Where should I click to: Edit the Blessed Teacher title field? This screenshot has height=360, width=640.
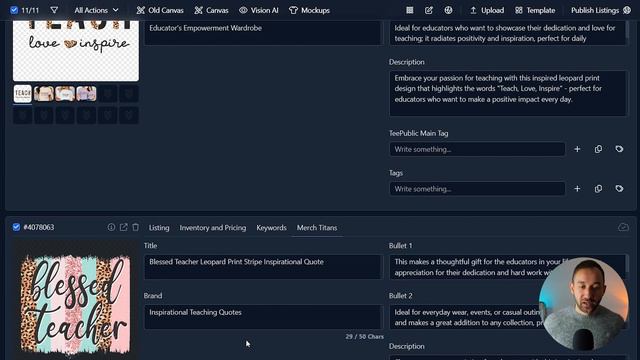[x=264, y=267]
